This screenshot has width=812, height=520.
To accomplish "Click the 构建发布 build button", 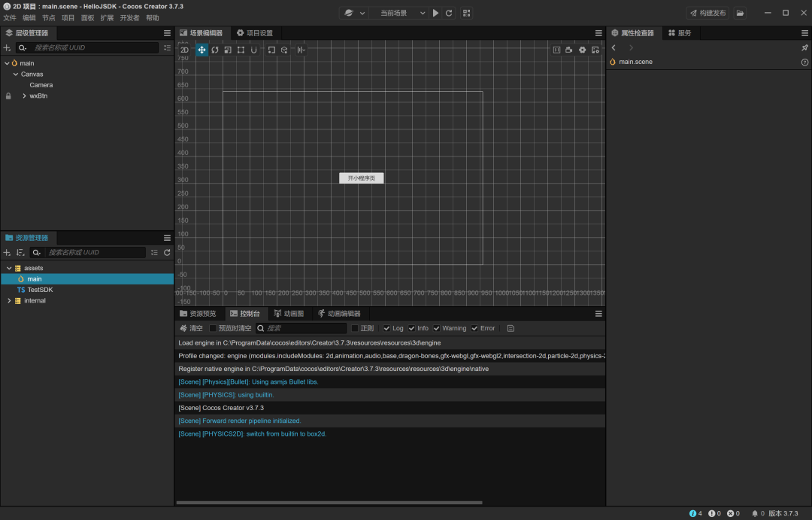I will [x=708, y=13].
